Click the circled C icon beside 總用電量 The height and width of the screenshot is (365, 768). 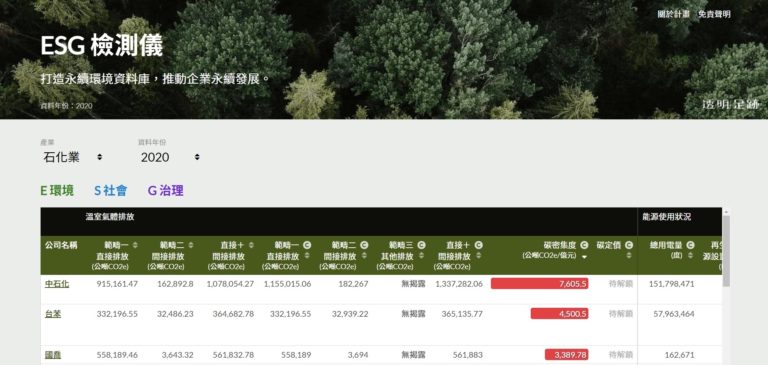click(690, 245)
